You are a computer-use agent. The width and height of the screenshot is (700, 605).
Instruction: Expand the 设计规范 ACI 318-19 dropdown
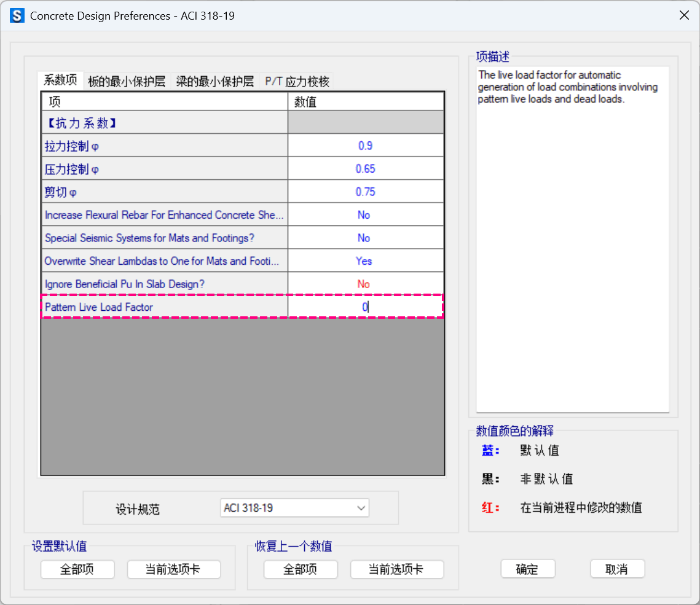click(x=294, y=508)
